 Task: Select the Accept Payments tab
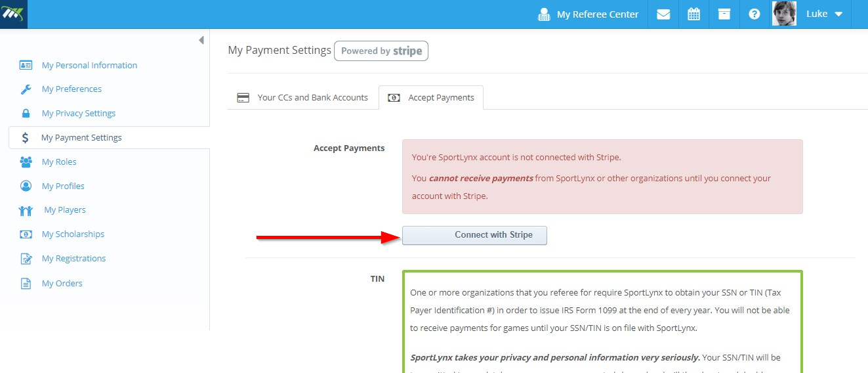coord(431,98)
